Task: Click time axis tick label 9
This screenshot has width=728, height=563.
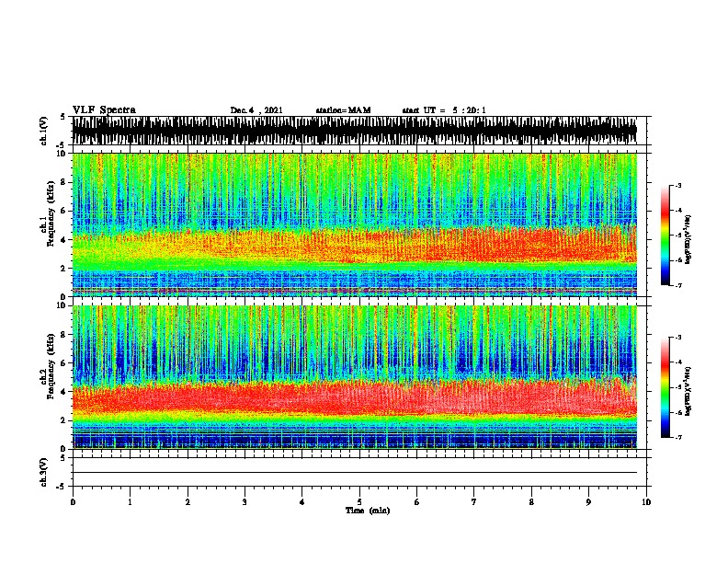Action: point(588,502)
